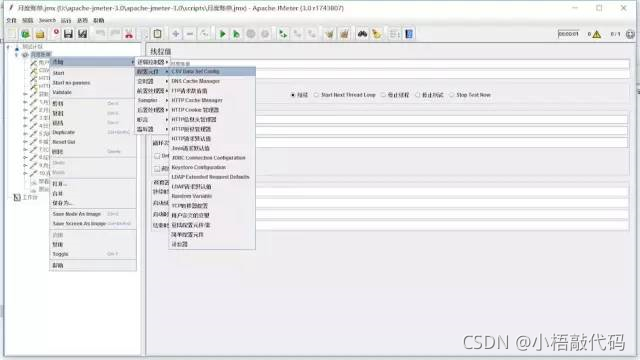Select Start Next Thread Loop radio button

point(316,95)
